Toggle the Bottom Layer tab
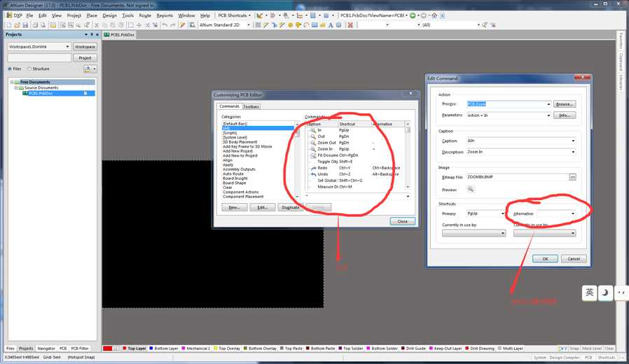This screenshot has height=364, width=629. 164,349
